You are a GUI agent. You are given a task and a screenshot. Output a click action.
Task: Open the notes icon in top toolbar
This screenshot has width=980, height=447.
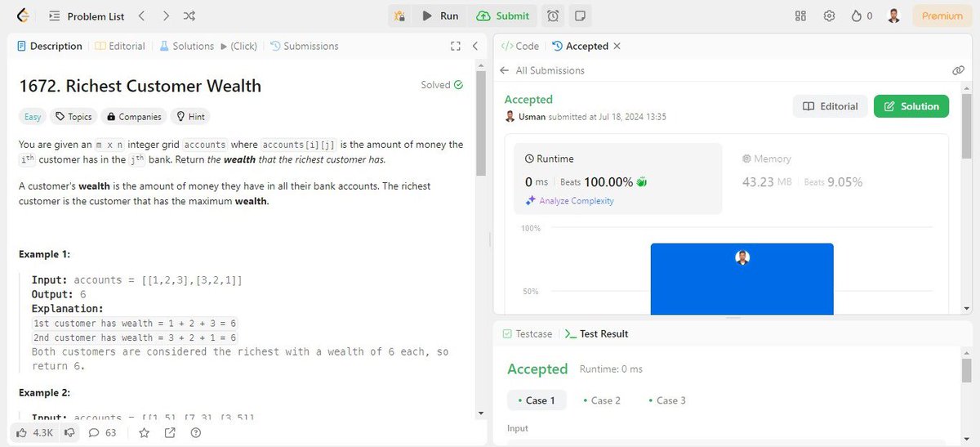point(580,16)
